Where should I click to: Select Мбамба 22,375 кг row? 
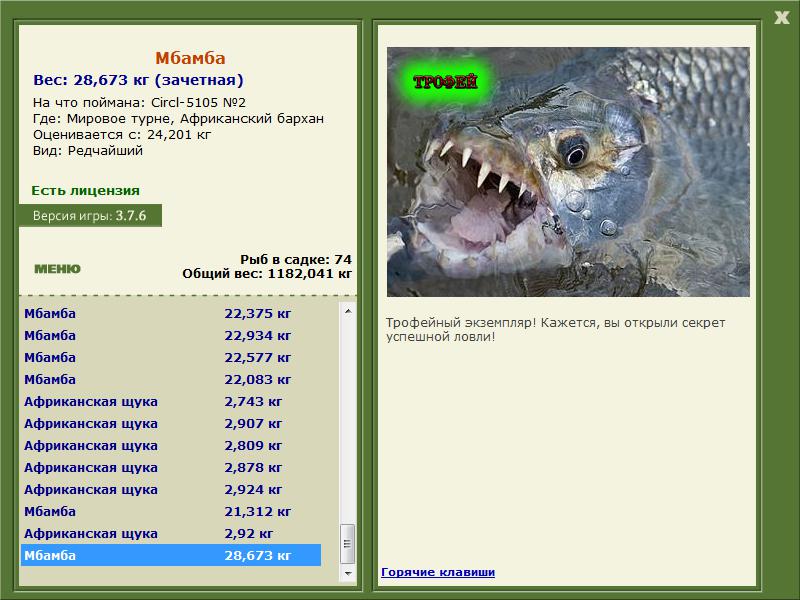[171, 313]
